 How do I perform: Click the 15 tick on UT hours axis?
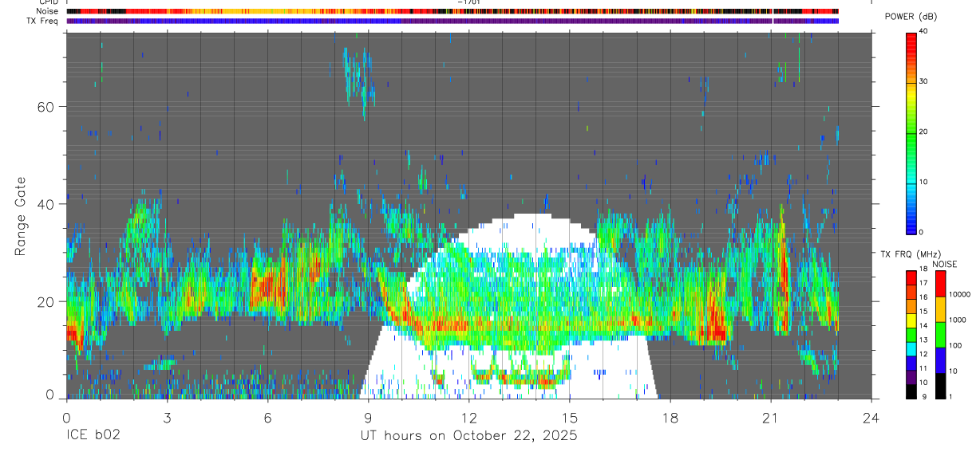coord(569,418)
